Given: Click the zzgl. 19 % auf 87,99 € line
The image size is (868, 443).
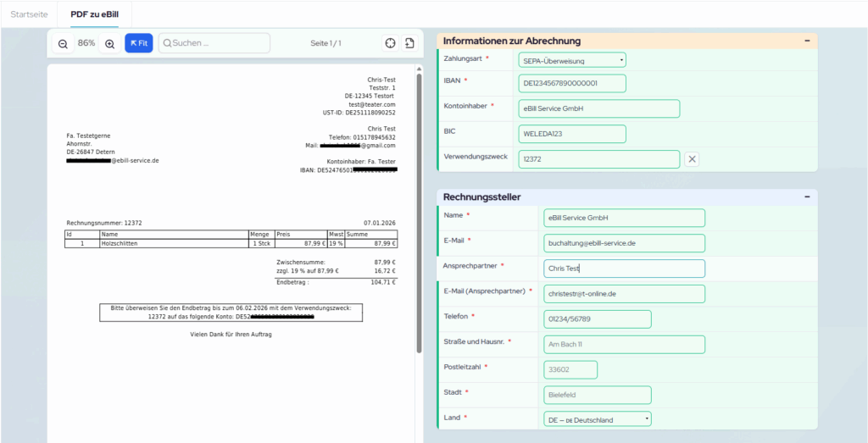Looking at the screenshot, I should (x=336, y=271).
